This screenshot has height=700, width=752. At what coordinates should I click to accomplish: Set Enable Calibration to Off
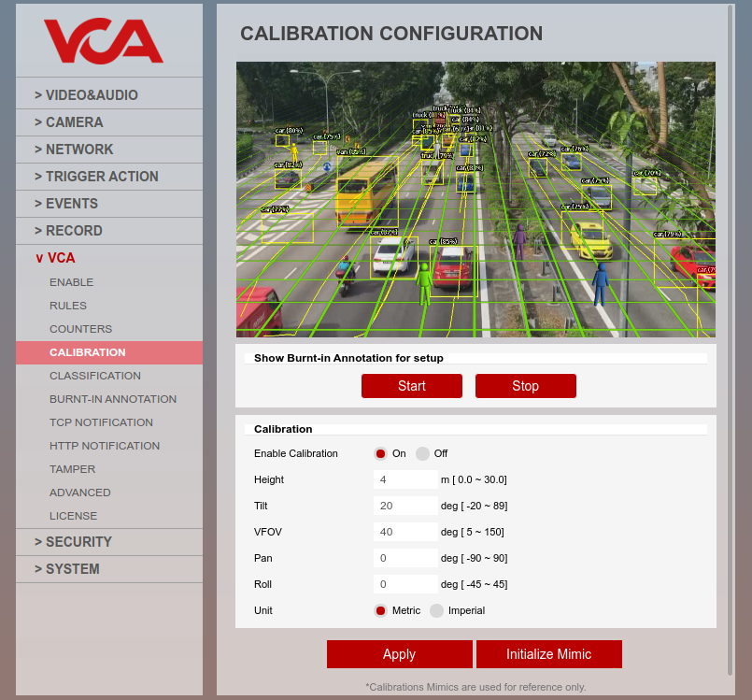point(422,454)
